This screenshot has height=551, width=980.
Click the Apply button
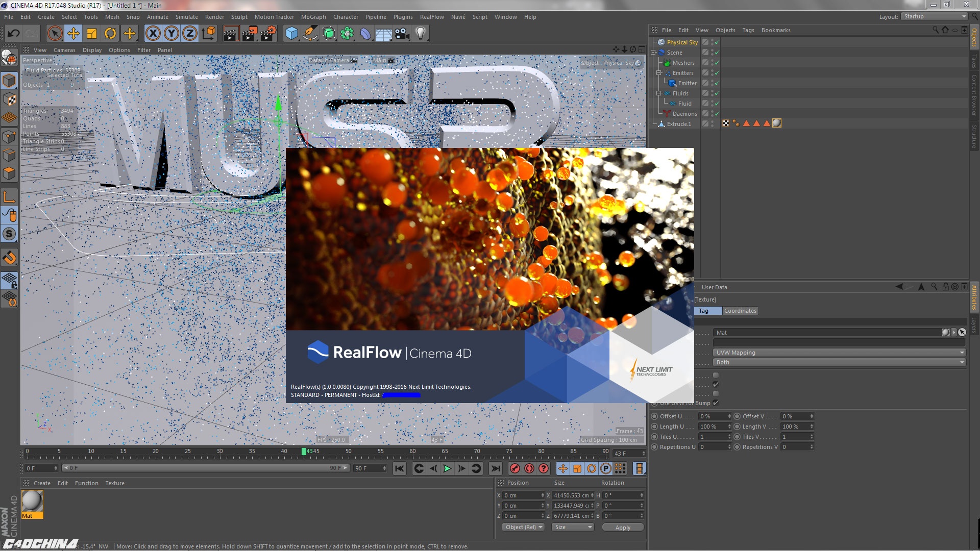(x=623, y=527)
